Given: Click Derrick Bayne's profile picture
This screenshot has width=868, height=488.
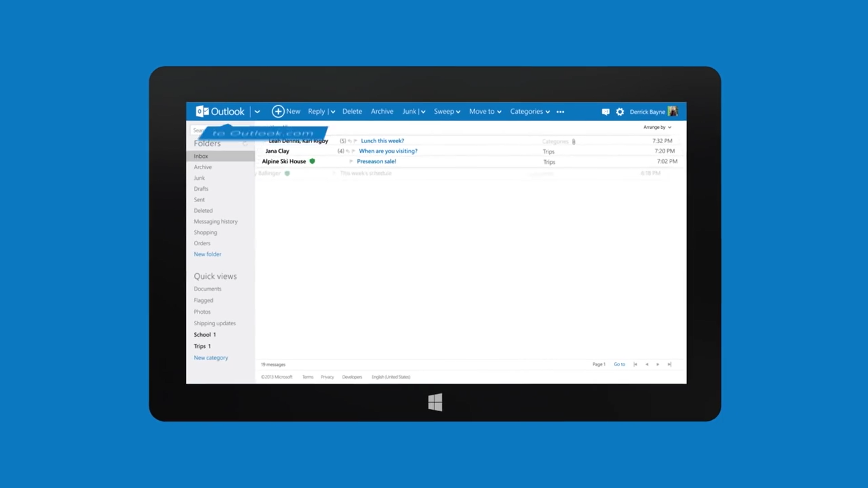Looking at the screenshot, I should (x=673, y=111).
